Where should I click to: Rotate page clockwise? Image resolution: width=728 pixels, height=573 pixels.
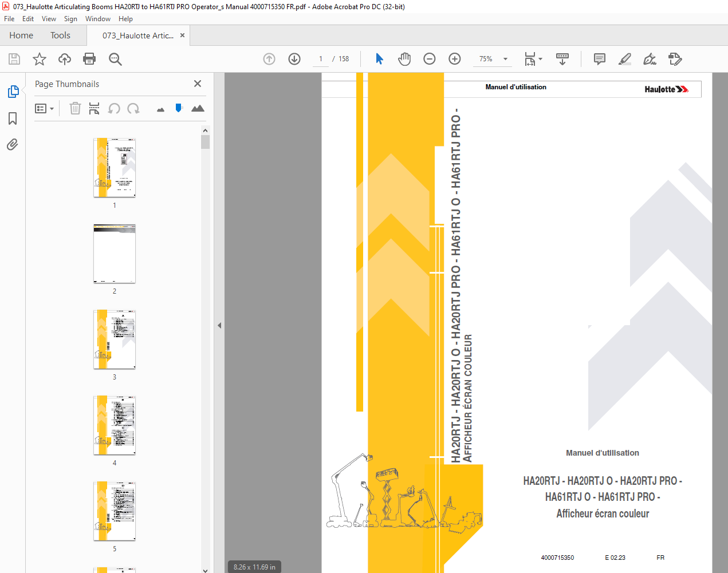pyautogui.click(x=133, y=108)
